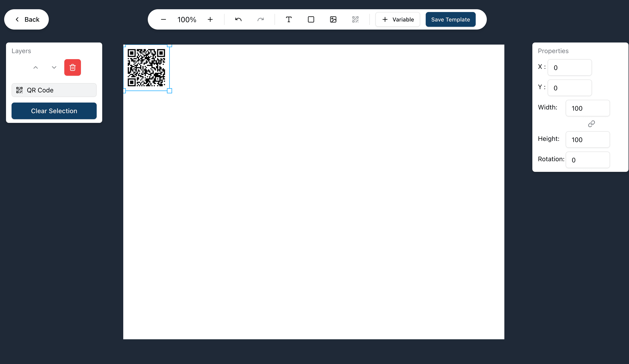Delete the selected layer with the trash icon
This screenshot has width=629, height=364.
pyautogui.click(x=72, y=67)
